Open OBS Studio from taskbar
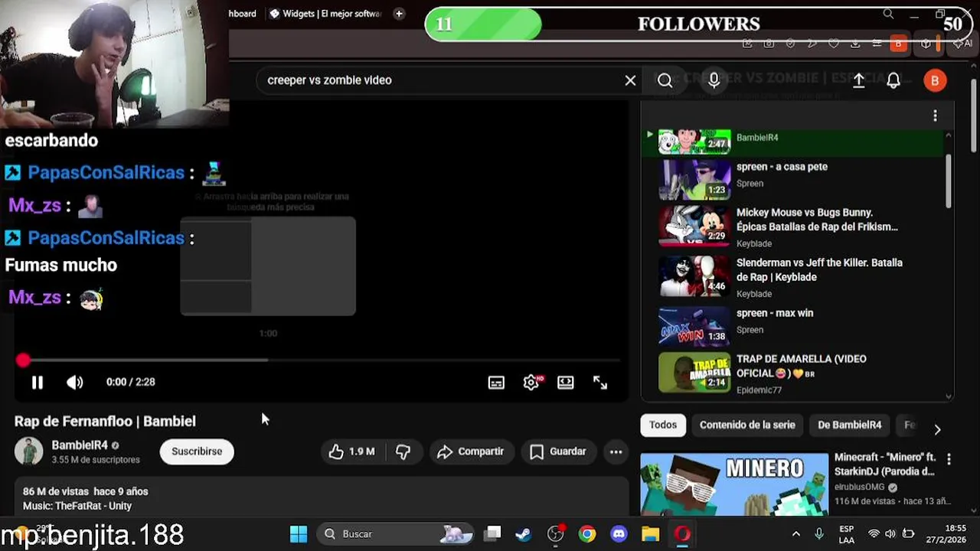 click(x=556, y=534)
